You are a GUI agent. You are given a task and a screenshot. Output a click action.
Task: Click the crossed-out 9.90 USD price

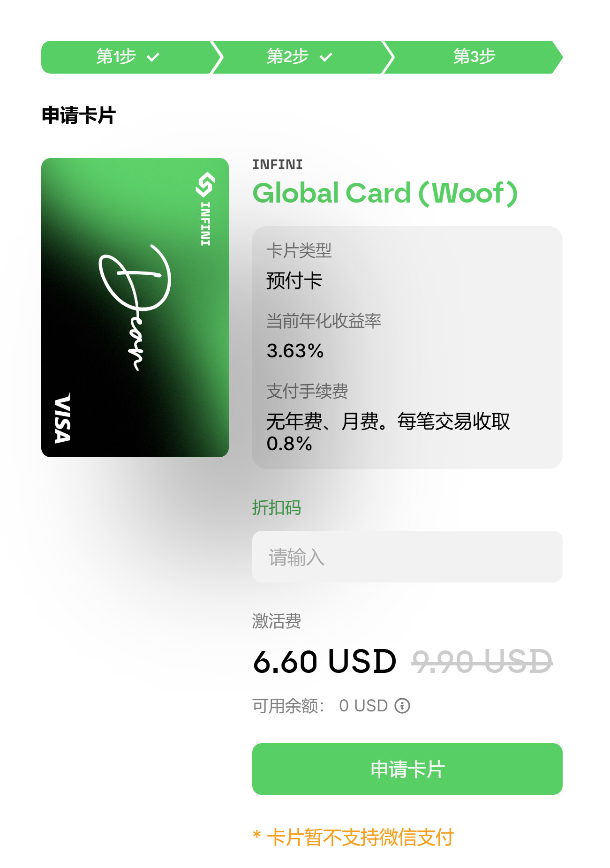(x=482, y=661)
